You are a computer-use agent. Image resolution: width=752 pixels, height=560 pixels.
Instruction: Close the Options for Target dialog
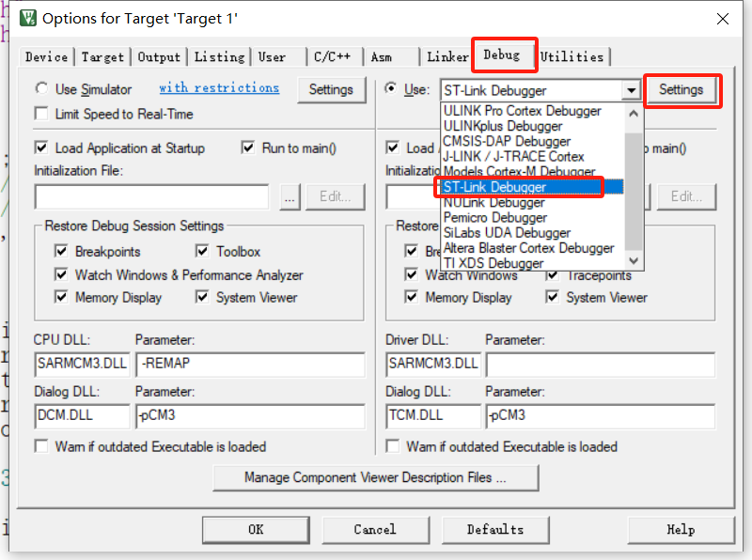(722, 19)
